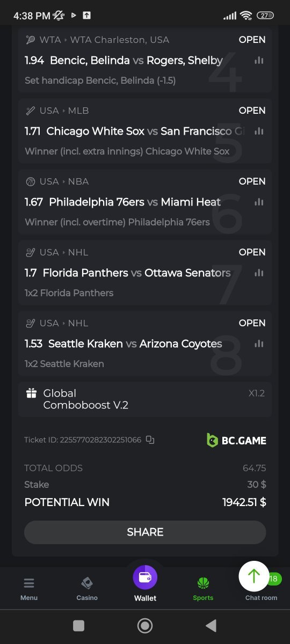The height and width of the screenshot is (644, 290).
Task: Select the Seattle Kraken vs Arizona Coyotes entry
Action: tap(145, 343)
